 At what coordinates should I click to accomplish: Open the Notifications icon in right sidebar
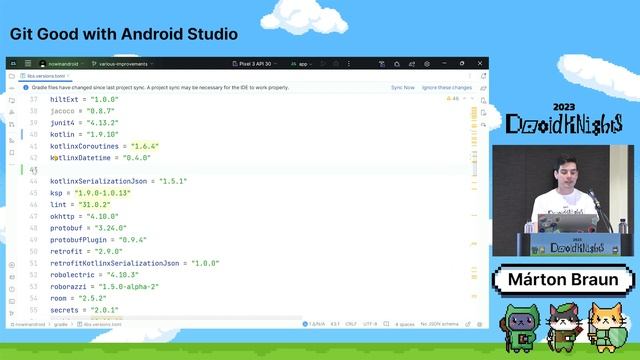pos(484,76)
